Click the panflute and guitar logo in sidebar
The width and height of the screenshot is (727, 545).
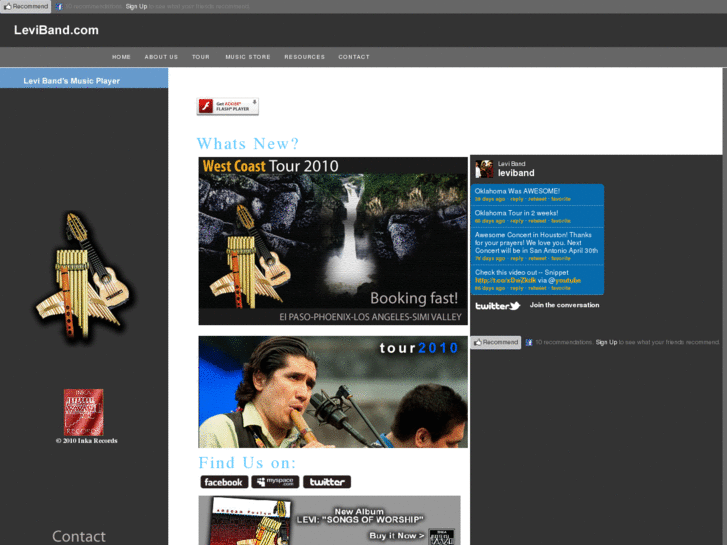click(x=83, y=277)
